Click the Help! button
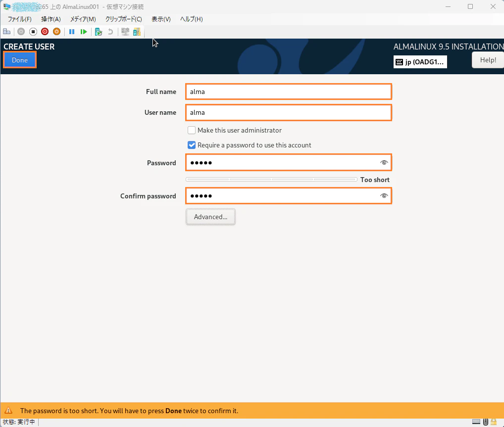Viewport: 504px width, 427px height. click(488, 60)
